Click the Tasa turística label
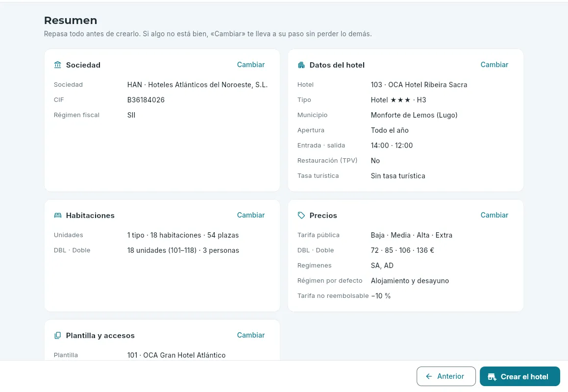 (x=318, y=176)
